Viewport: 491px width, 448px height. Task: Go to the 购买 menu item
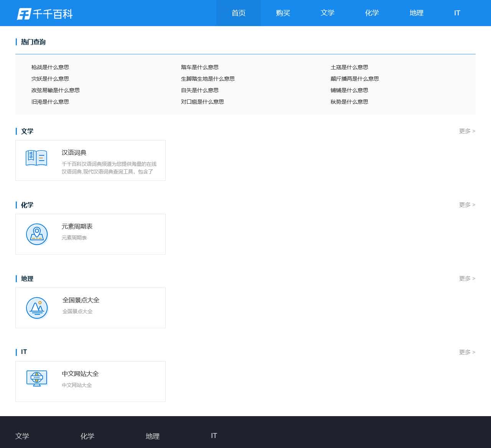point(283,13)
